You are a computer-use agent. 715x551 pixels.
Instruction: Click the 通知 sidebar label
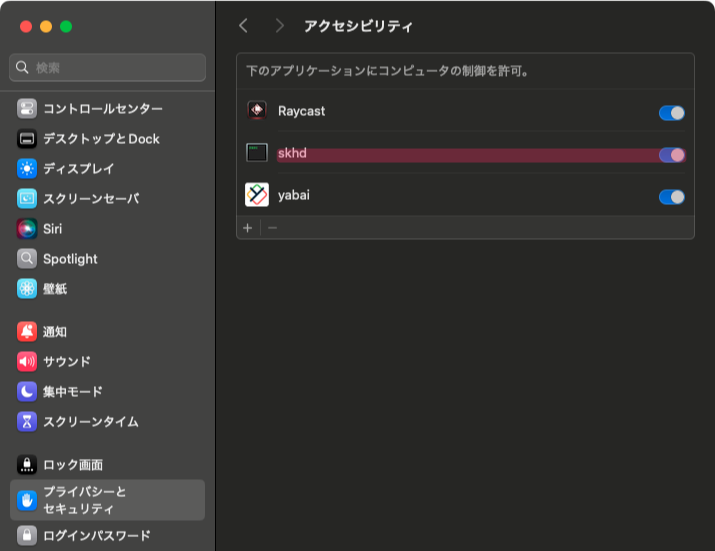click(55, 332)
